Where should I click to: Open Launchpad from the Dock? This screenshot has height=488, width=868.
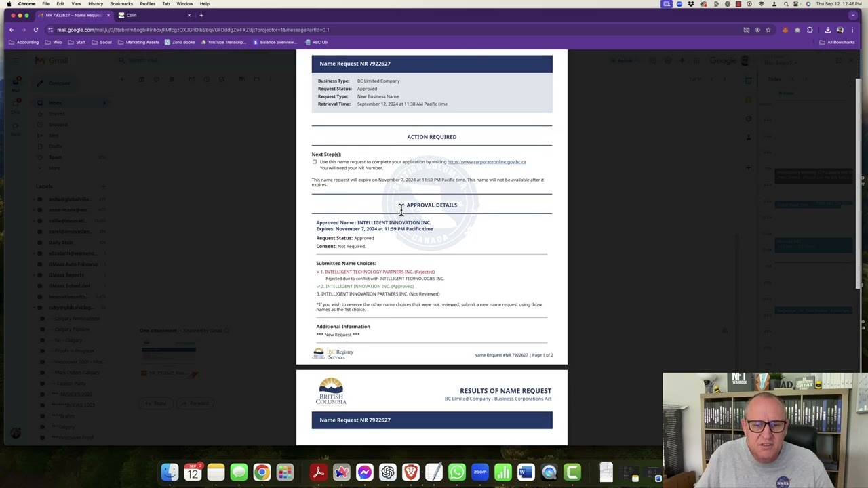pos(285,472)
